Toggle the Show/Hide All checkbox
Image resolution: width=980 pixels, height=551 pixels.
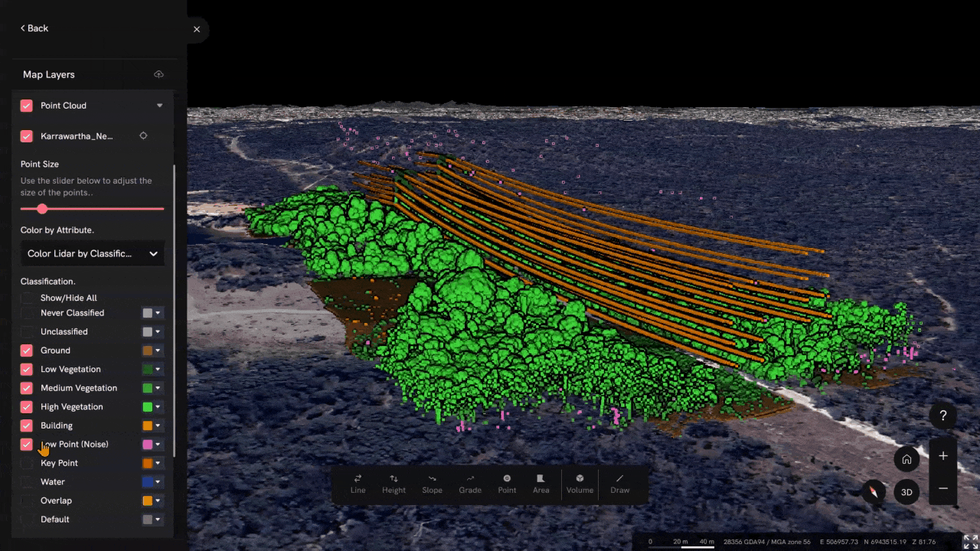click(x=27, y=298)
